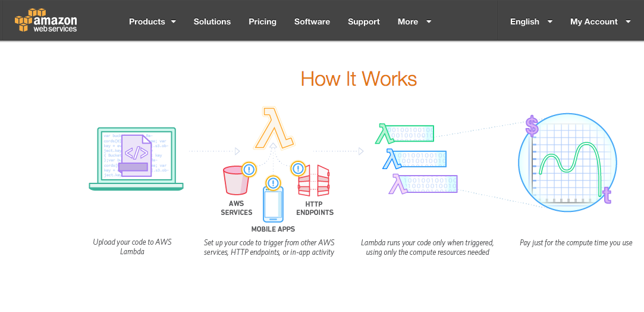The width and height of the screenshot is (644, 312).
Task: Click the Amazon Web Services logo
Action: [46, 21]
